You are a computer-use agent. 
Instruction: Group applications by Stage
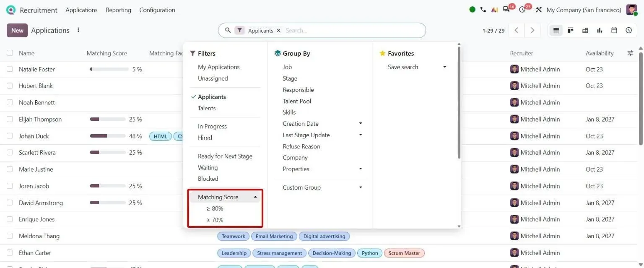click(290, 78)
